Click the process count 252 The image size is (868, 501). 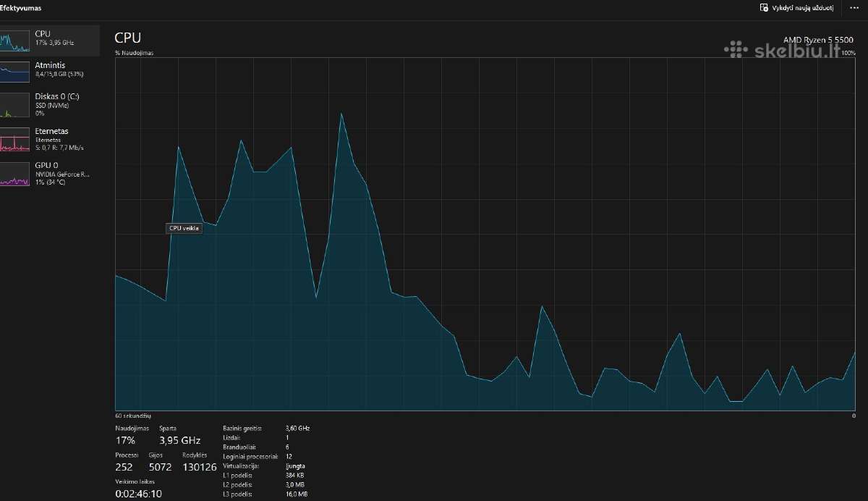pyautogui.click(x=124, y=467)
